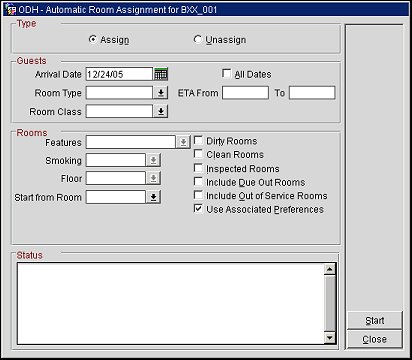Click the application icon in title bar

(x=10, y=9)
